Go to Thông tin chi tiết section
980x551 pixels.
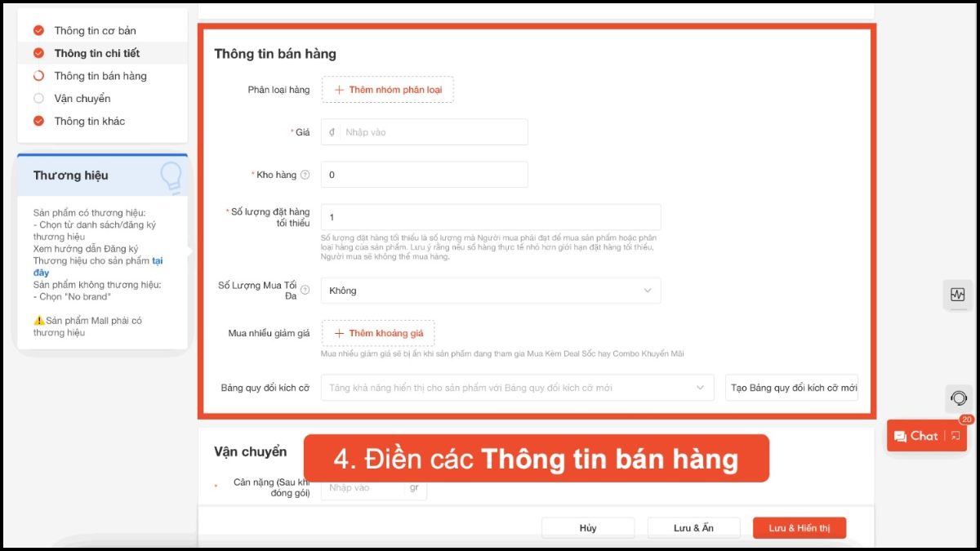pyautogui.click(x=97, y=53)
